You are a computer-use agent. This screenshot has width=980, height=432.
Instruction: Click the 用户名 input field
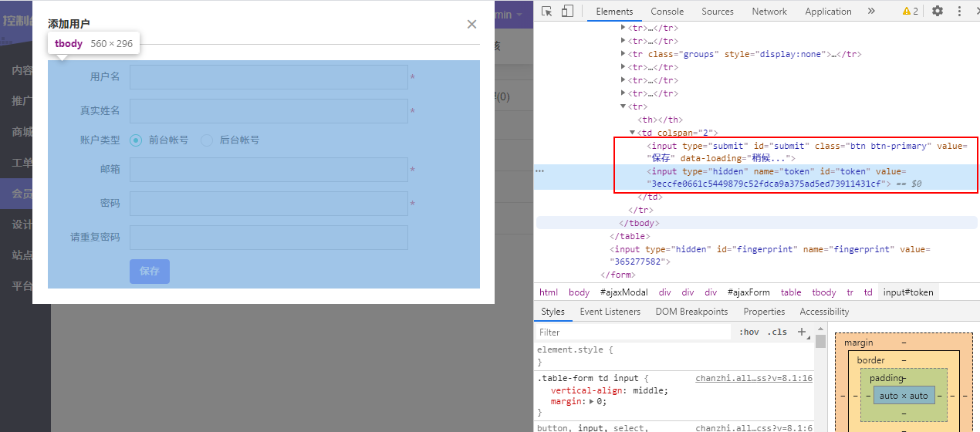(269, 77)
